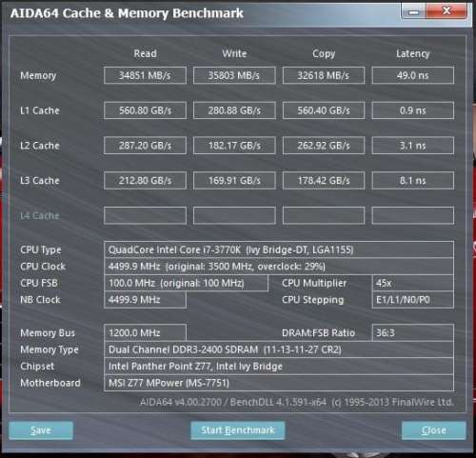Click the Close button at bottom
This screenshot has height=458, width=476.
[434, 430]
